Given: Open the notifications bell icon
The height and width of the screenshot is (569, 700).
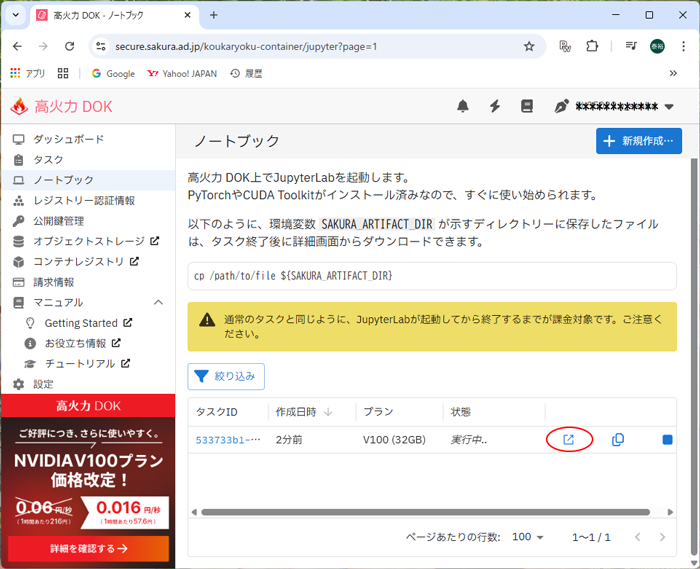Looking at the screenshot, I should [463, 106].
